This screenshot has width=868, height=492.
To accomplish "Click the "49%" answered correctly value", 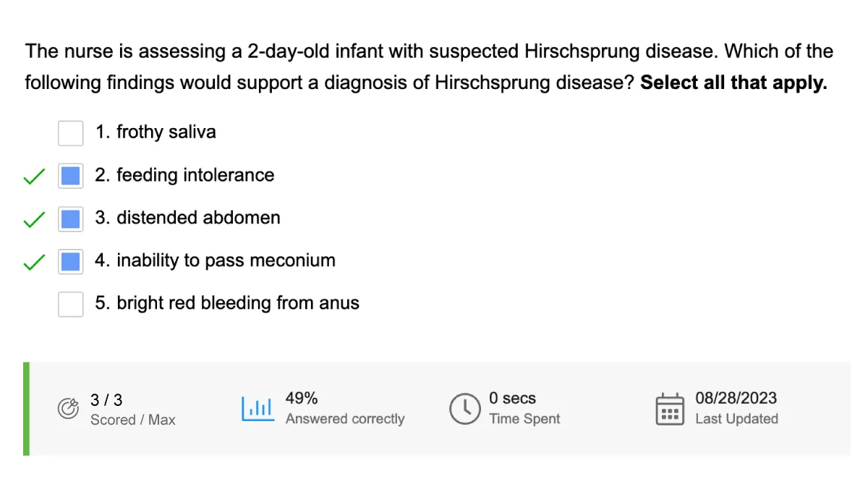I will click(302, 398).
